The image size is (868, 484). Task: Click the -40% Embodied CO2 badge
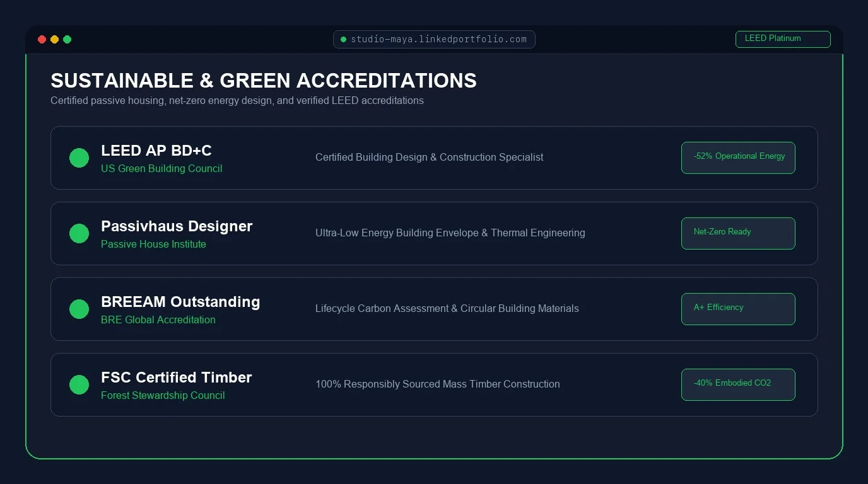pyautogui.click(x=738, y=384)
